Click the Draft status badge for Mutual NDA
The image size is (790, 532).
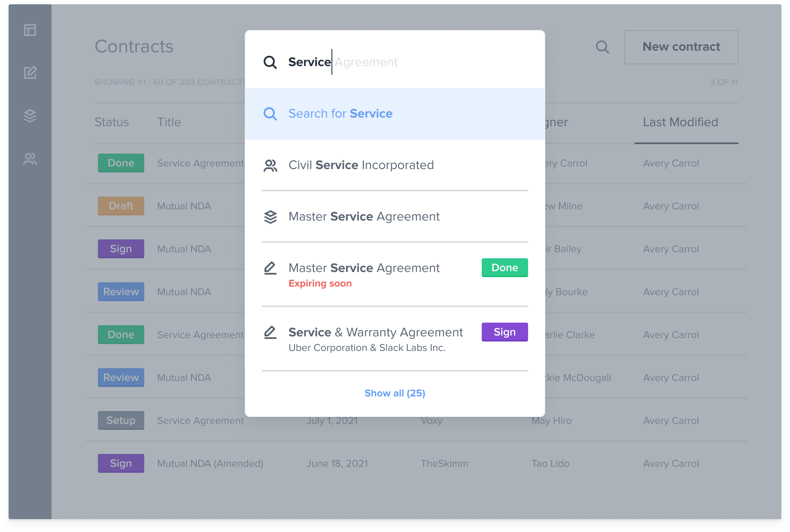(x=121, y=206)
